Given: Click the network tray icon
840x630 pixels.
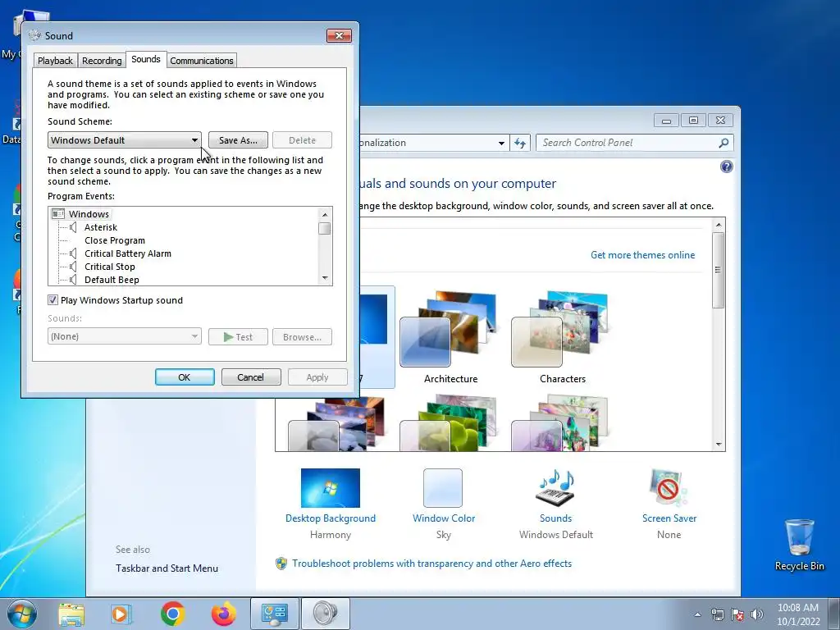Looking at the screenshot, I should [x=717, y=614].
